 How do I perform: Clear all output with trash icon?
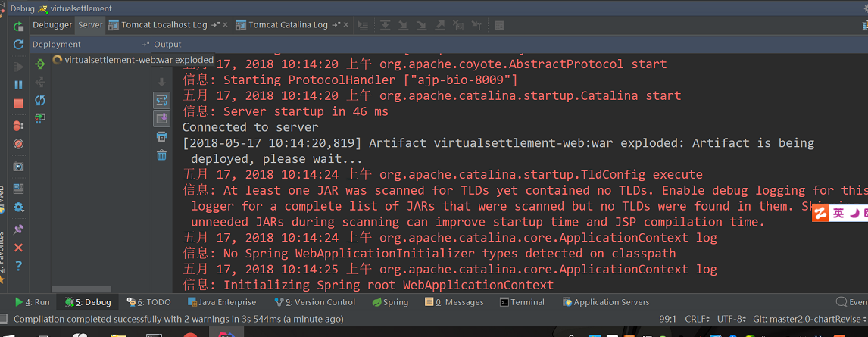coord(161,155)
